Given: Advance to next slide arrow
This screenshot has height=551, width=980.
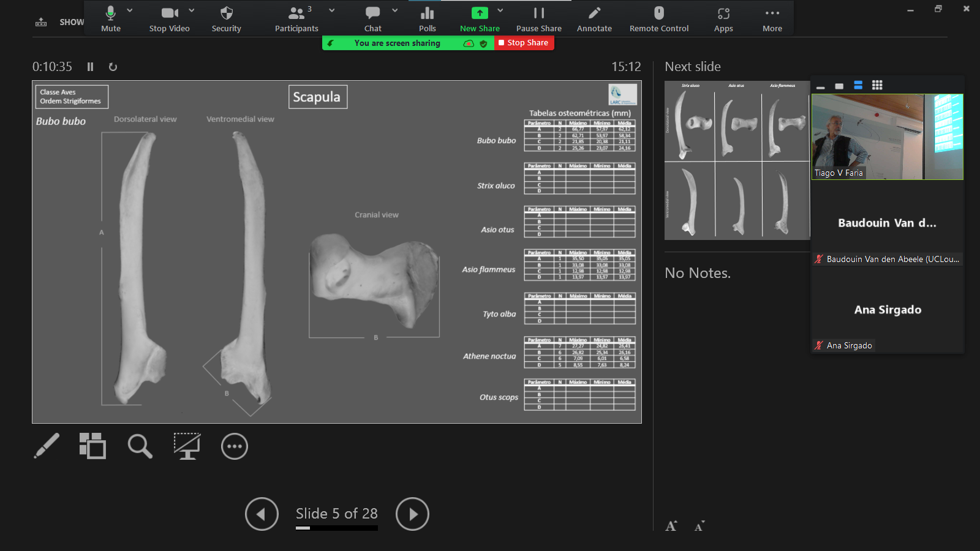Looking at the screenshot, I should pyautogui.click(x=412, y=514).
